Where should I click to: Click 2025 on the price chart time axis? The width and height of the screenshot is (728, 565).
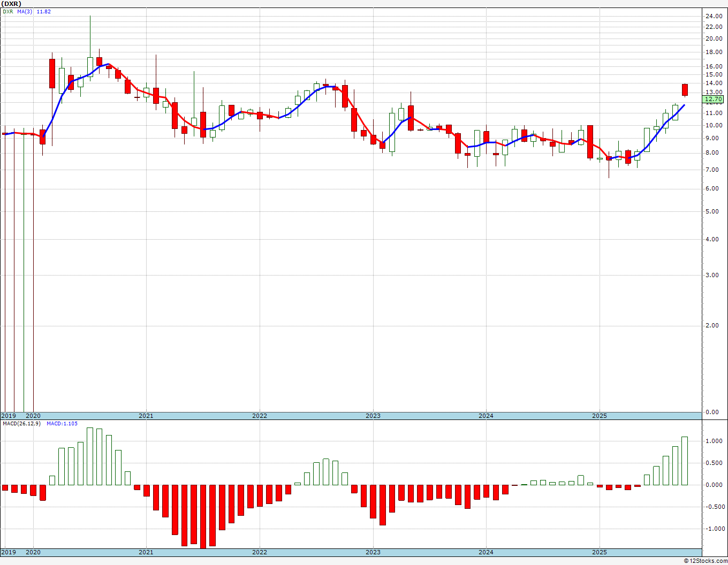click(x=600, y=416)
